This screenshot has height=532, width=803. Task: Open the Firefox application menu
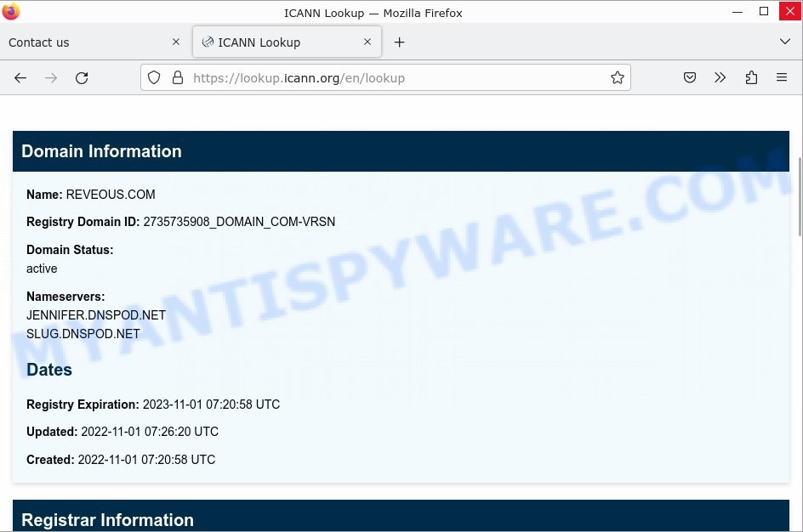[782, 77]
